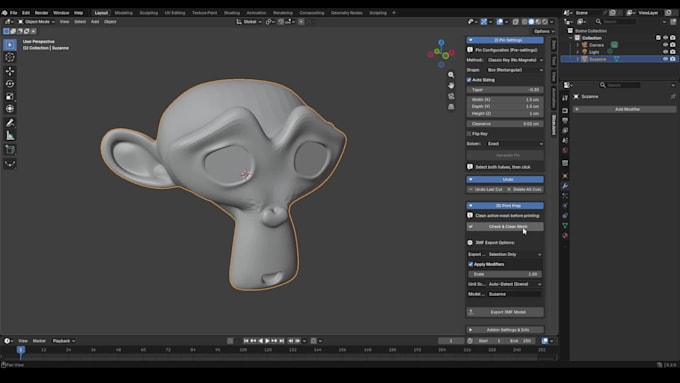Activate the Move tool

click(10, 71)
